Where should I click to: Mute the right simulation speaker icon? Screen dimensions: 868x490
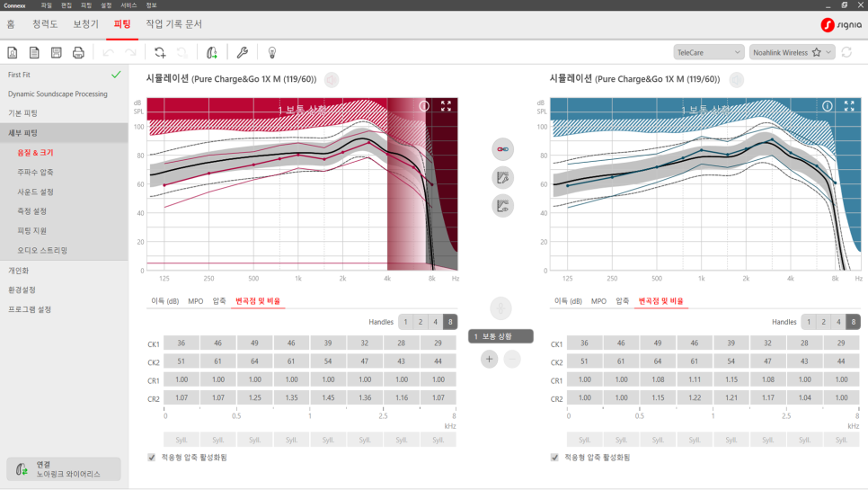[x=736, y=80]
